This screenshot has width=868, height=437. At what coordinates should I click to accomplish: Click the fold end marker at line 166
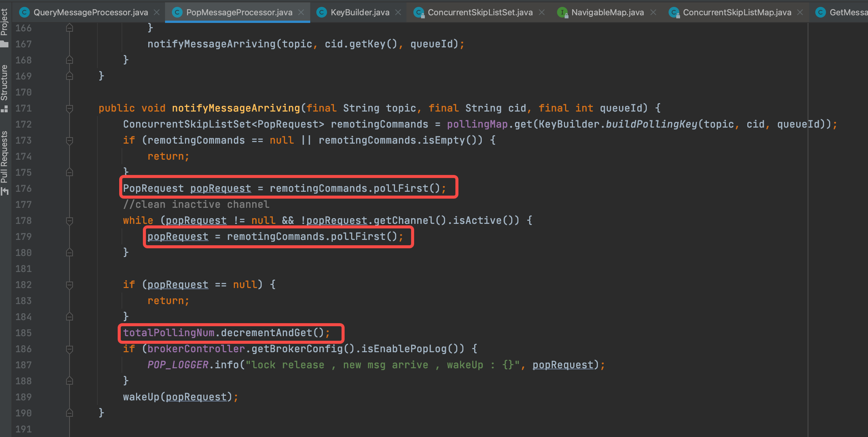[70, 28]
